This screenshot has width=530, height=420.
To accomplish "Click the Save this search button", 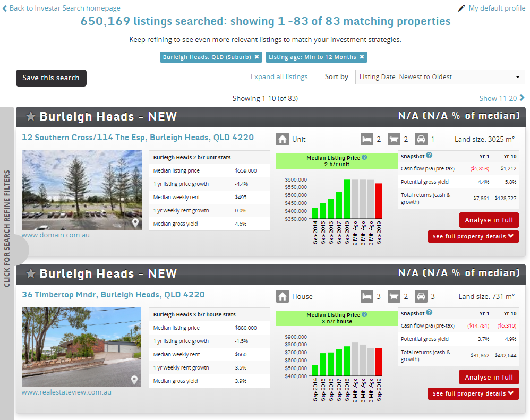I will point(51,78).
